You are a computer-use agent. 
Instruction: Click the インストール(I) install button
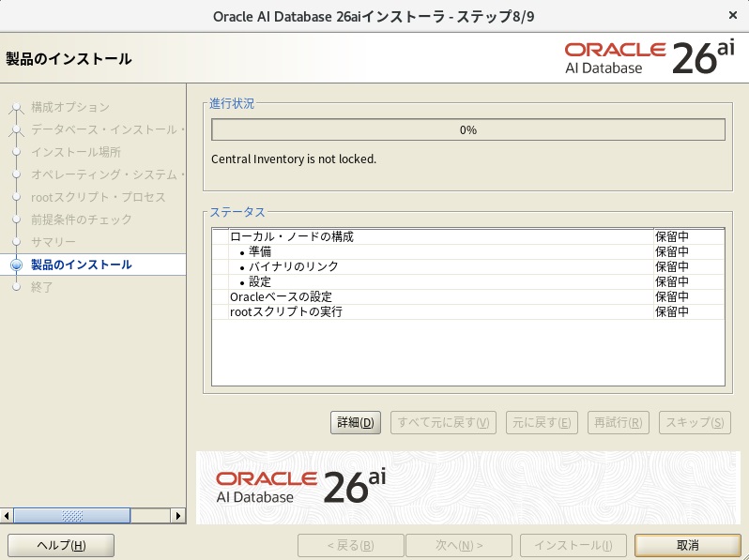tap(573, 545)
